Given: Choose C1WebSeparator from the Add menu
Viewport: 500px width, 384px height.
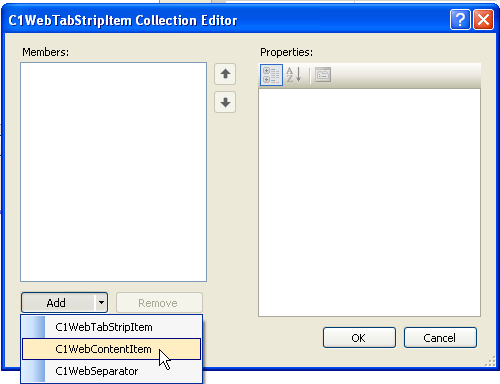Looking at the screenshot, I should pyautogui.click(x=112, y=371).
